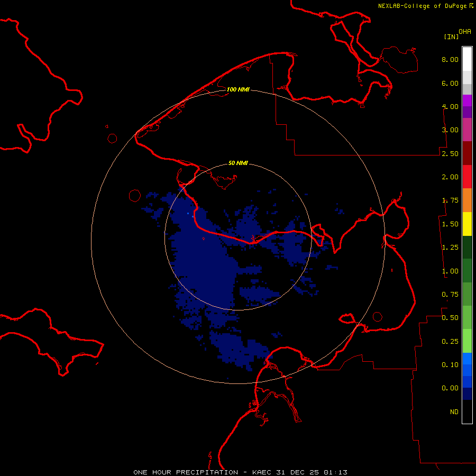476x476 pixels.
Task: Select the white swatch atop the legend
Action: (x=467, y=59)
